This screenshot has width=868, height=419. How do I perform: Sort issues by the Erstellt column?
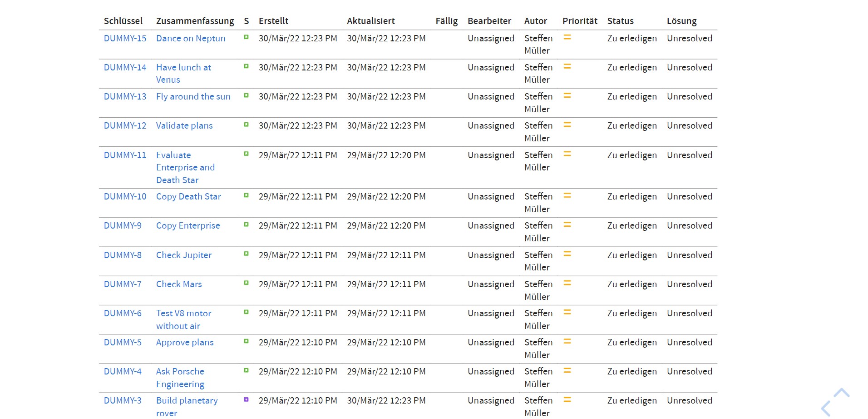click(x=273, y=20)
